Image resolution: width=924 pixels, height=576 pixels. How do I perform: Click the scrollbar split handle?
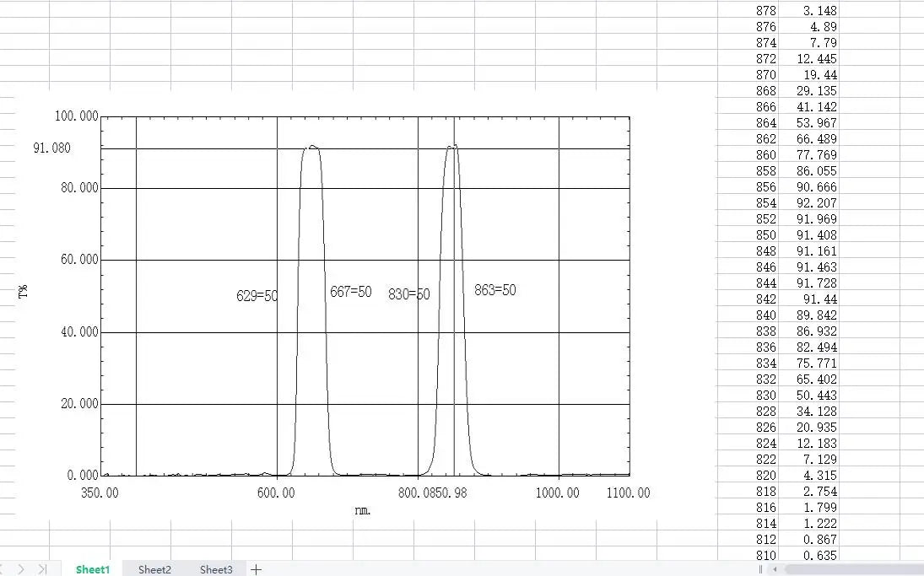pos(761,569)
